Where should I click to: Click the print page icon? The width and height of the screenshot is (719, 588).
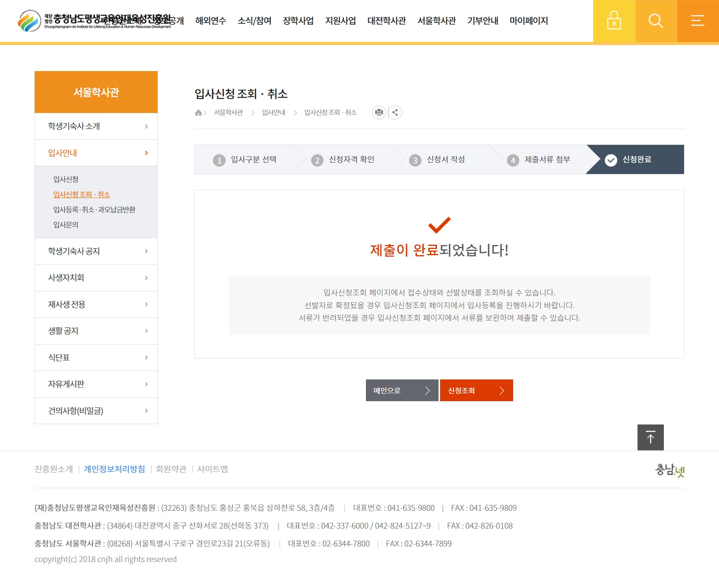tap(379, 113)
